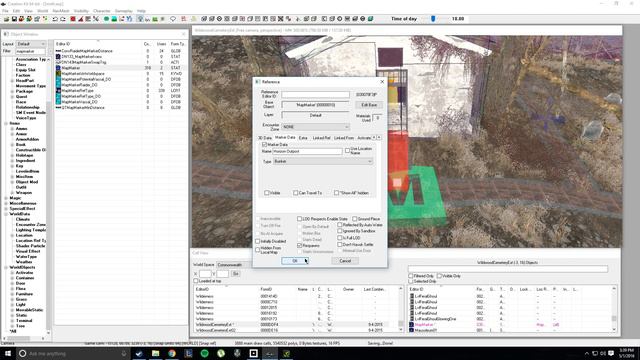Open the Layout dropdown in Object Window

31,44
